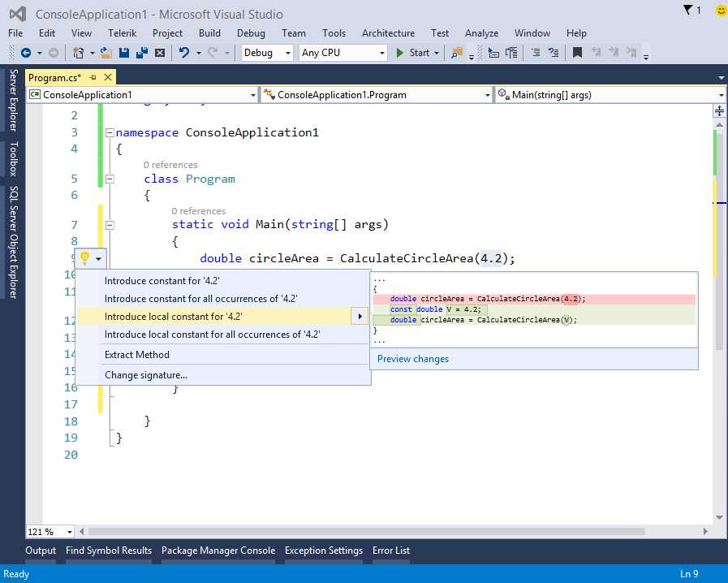Expand submenu arrow for local constant
The image size is (728, 583).
point(360,317)
